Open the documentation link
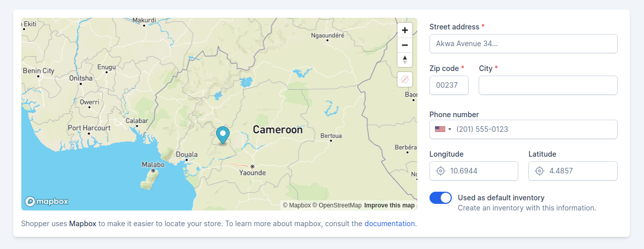Viewport: 644px width, 249px height. coord(389,224)
